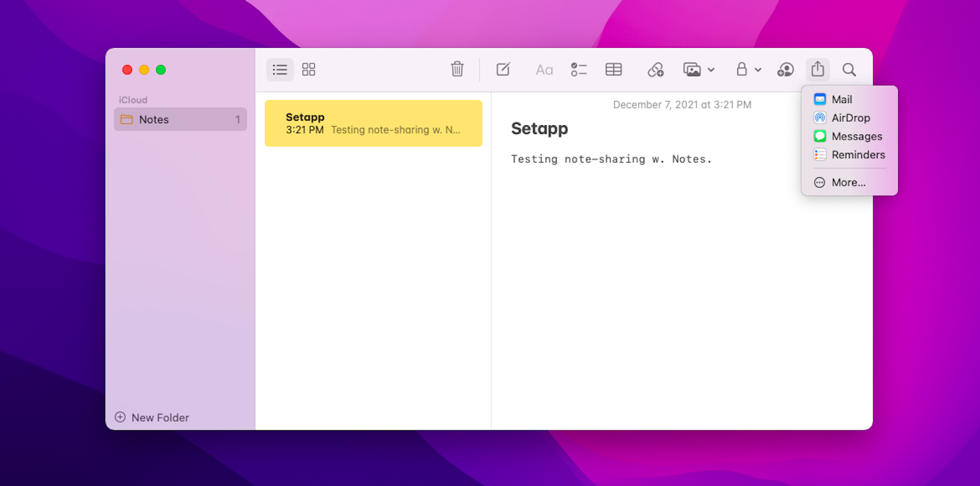Lock the current note
Viewport: 980px width, 486px height.
click(x=743, y=69)
